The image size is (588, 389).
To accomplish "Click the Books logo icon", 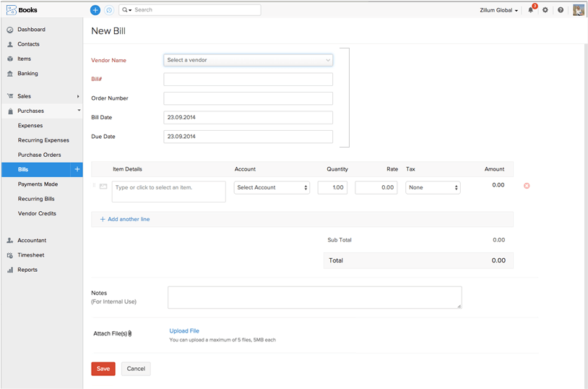I will click(12, 10).
